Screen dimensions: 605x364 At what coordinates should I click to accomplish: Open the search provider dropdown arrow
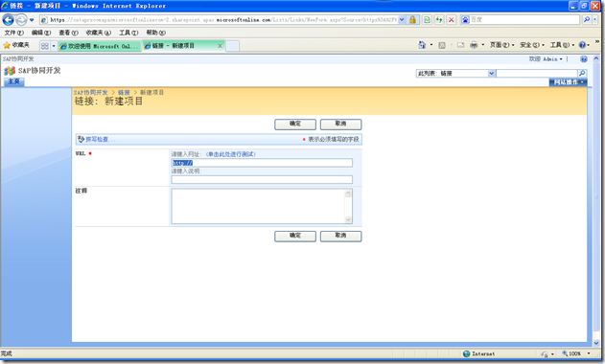[x=594, y=19]
